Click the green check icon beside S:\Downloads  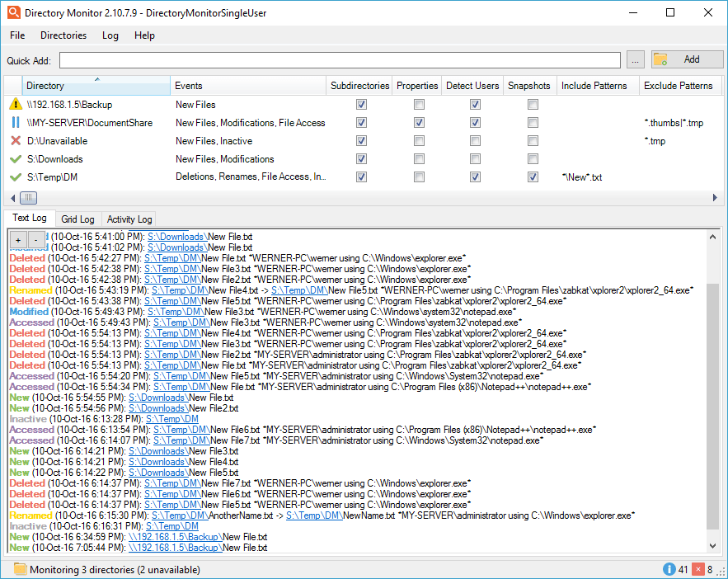click(15, 158)
